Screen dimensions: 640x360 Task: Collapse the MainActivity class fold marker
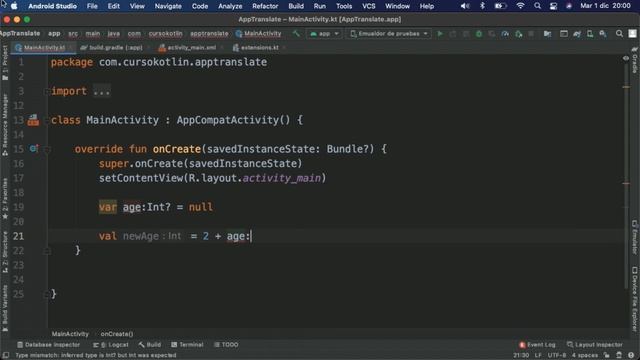pyautogui.click(x=46, y=120)
